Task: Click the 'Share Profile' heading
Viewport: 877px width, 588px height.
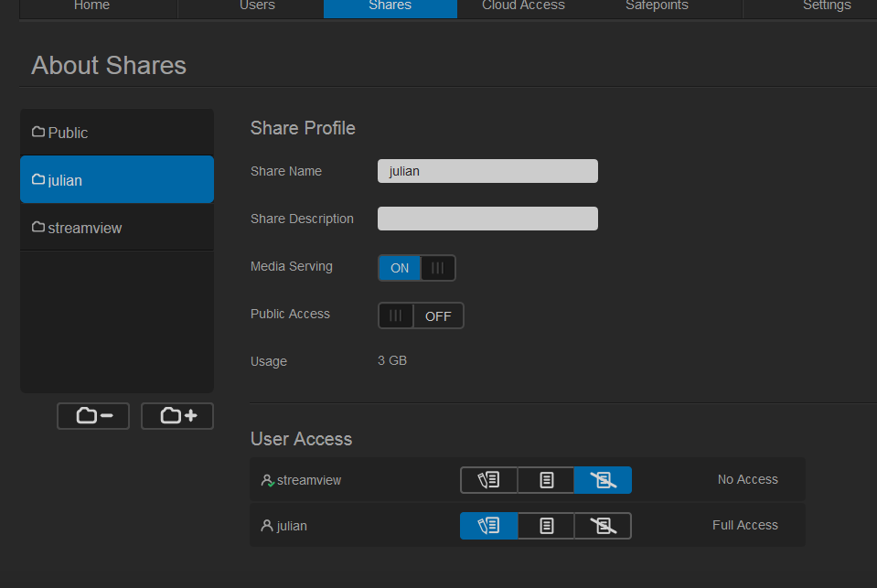Action: click(x=303, y=128)
